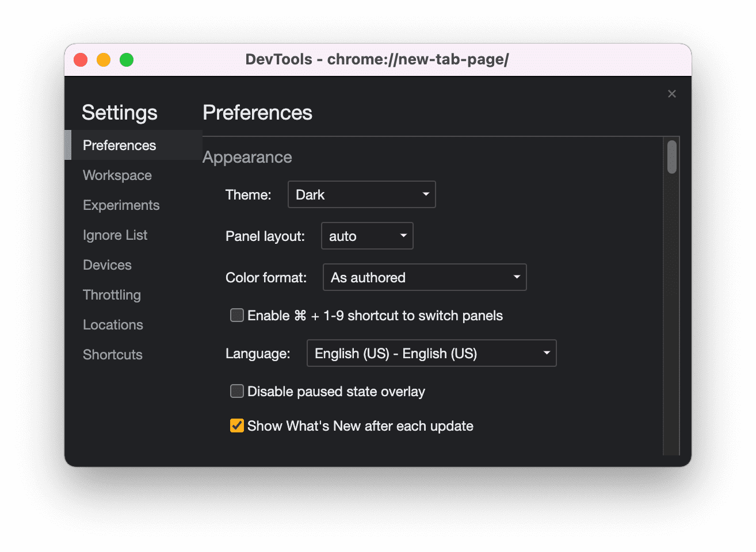756x552 pixels.
Task: Select the Ignore List section
Action: pos(114,235)
